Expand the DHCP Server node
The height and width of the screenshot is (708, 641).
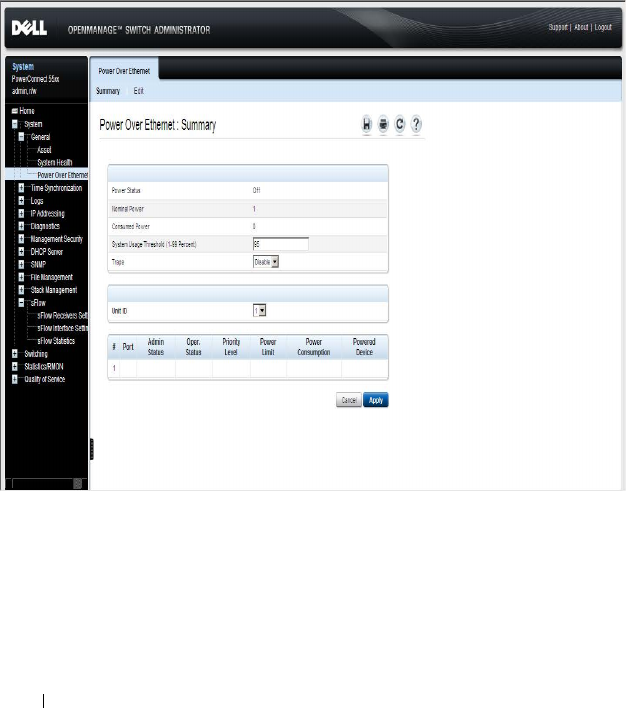21,252
